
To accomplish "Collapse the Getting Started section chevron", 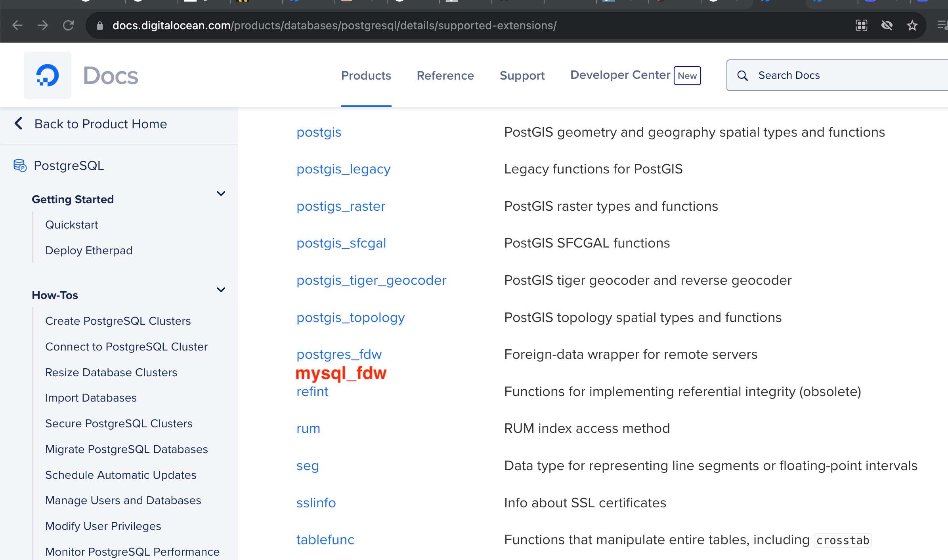I will (x=221, y=194).
